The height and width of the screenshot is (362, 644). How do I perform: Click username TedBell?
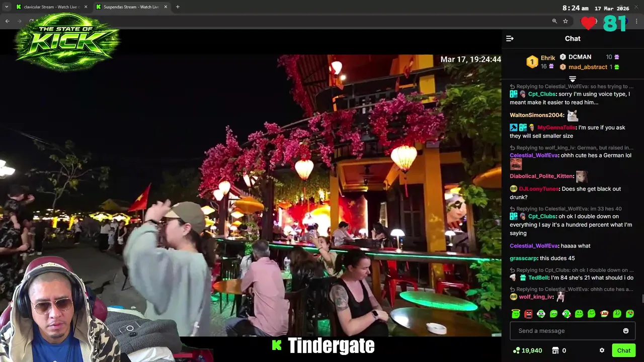[538, 278]
